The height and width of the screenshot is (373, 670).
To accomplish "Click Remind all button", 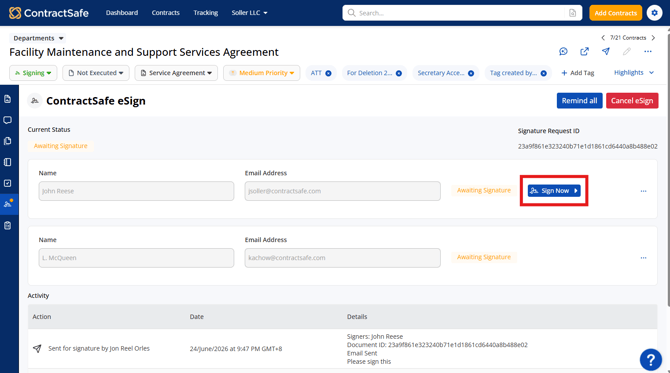I will pos(579,101).
